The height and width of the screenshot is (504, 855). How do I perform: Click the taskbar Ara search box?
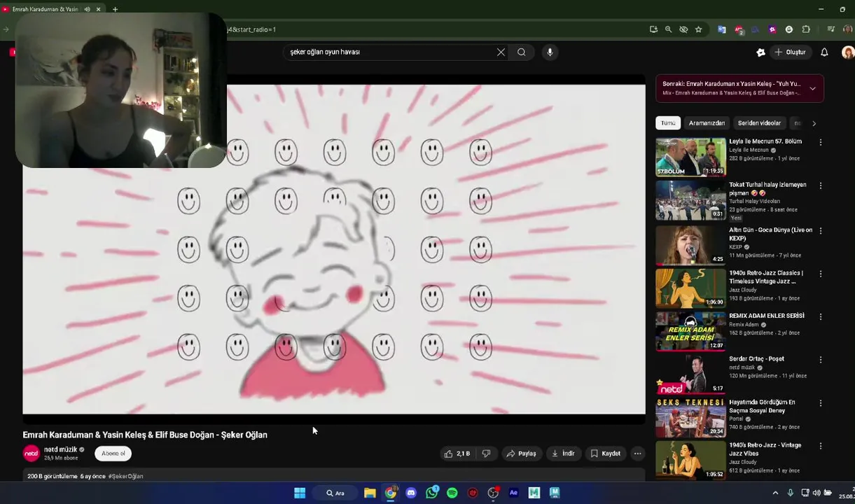[335, 493]
